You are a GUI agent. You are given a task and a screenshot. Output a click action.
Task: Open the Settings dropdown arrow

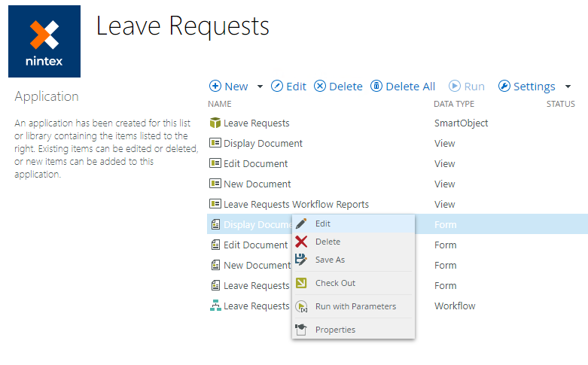tap(568, 87)
